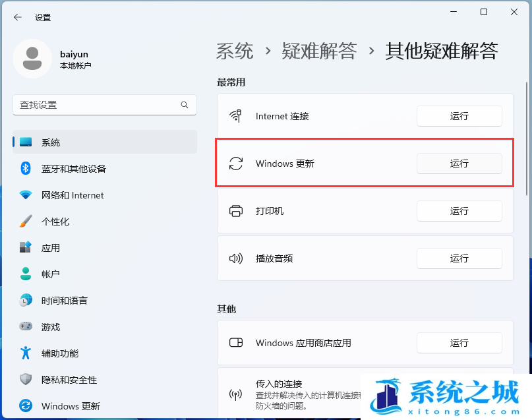Click the 播放音频 label text
The width and height of the screenshot is (532, 420).
[x=274, y=258]
